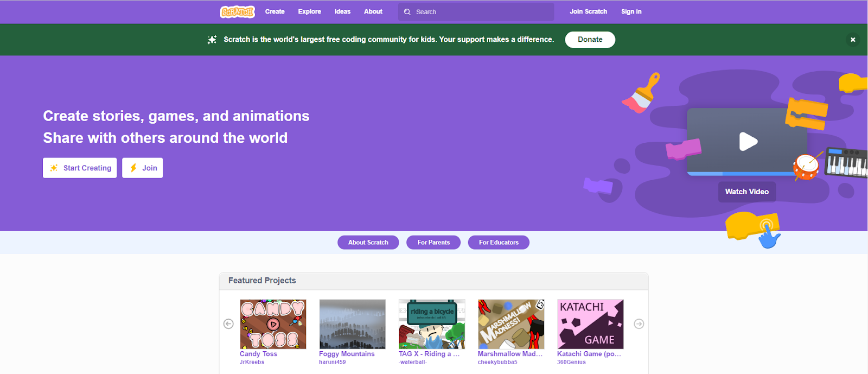
Task: Open Marshmallow Madness thumbnail
Action: pos(511,324)
